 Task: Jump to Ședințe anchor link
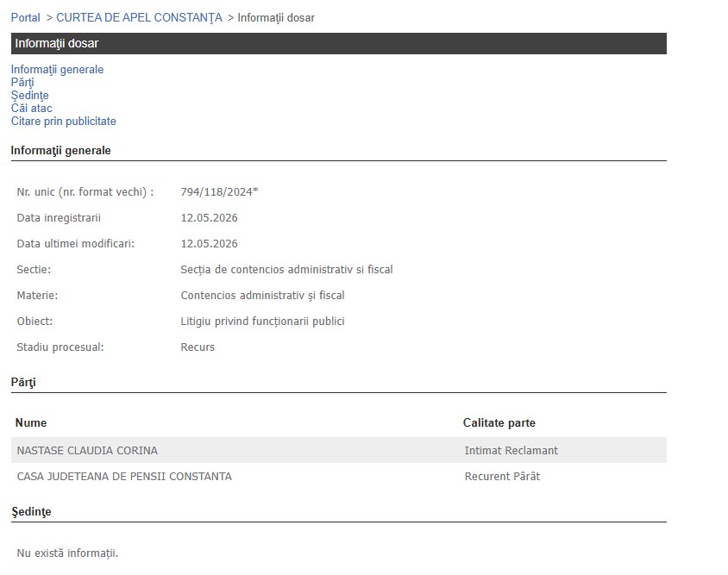(x=29, y=95)
